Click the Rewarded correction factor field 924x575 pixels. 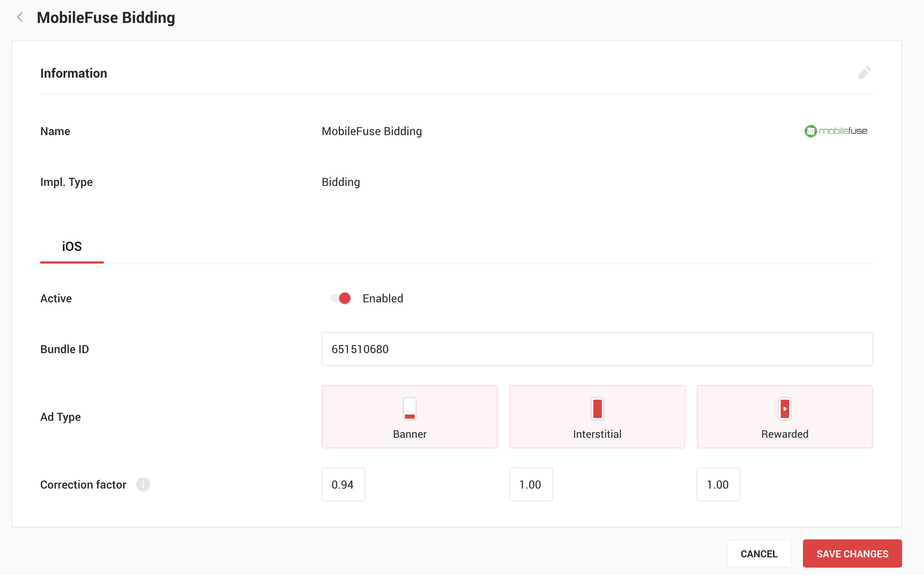point(718,484)
